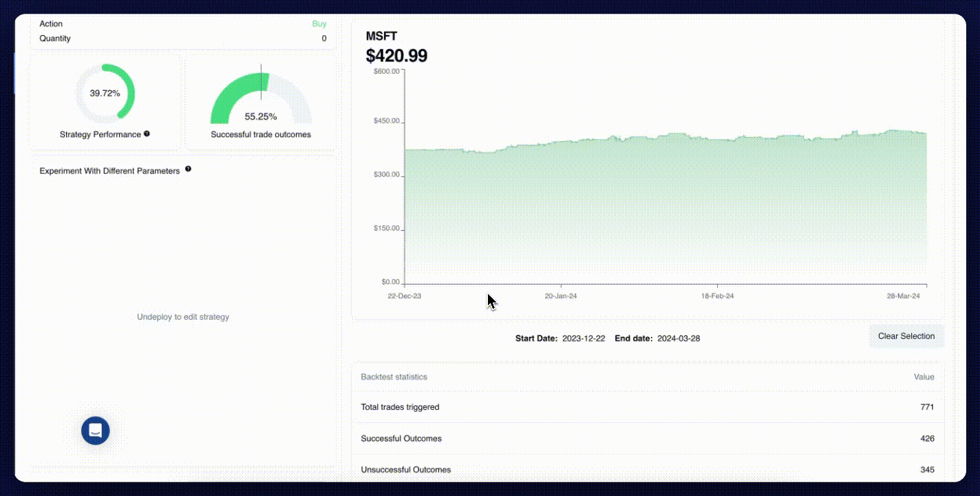Click the 28-Mar-24 axis end label
Image resolution: width=980 pixels, height=496 pixels.
[903, 296]
